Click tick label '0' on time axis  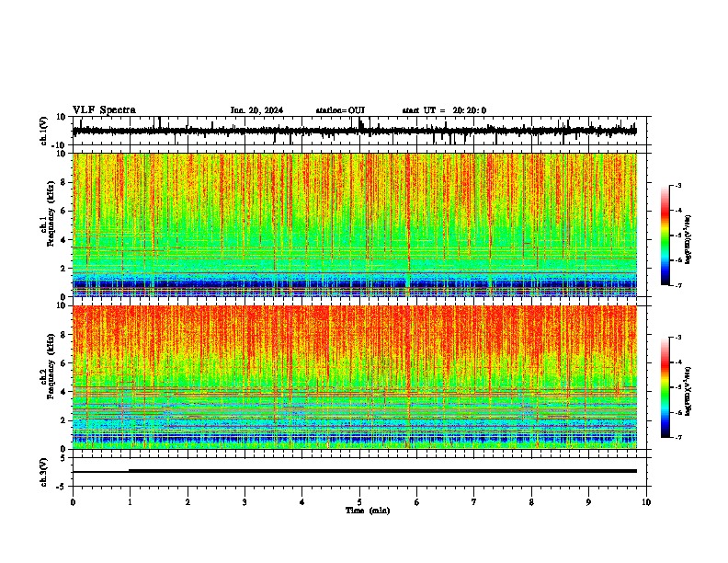[73, 502]
